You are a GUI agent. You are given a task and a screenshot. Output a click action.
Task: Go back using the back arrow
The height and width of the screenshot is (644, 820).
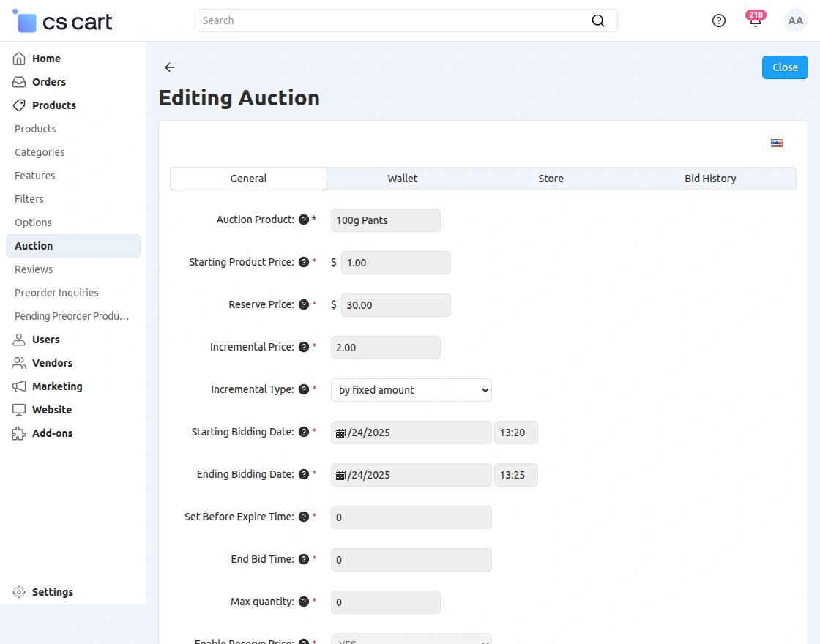(169, 67)
